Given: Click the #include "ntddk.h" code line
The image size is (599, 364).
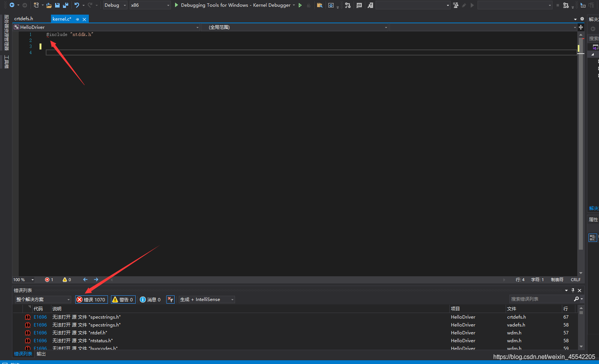Looking at the screenshot, I should tap(70, 34).
